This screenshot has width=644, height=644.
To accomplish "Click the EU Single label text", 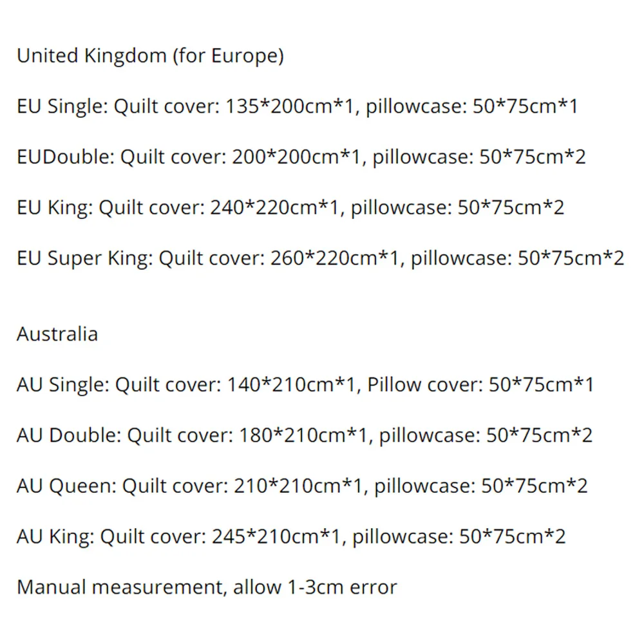I will pos(62,106).
